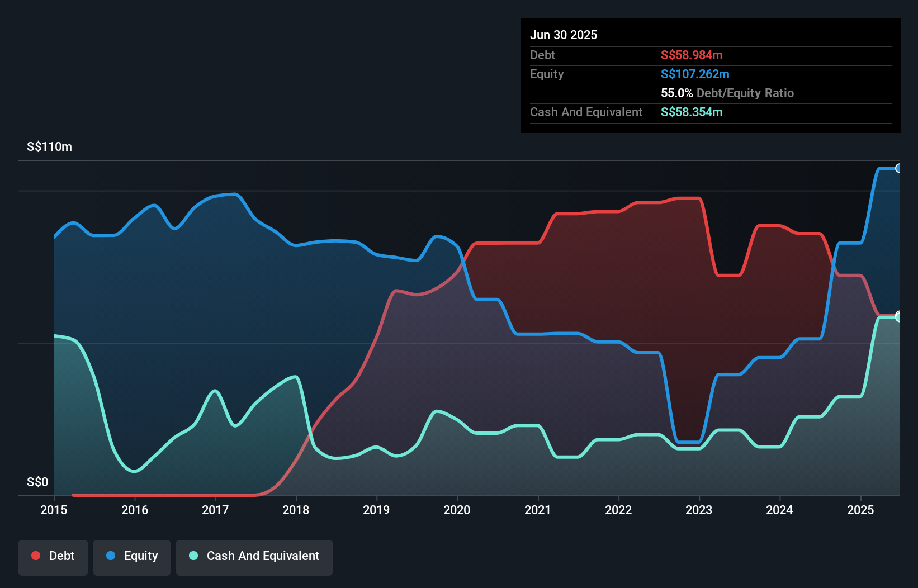Image resolution: width=918 pixels, height=588 pixels.
Task: Select the blue Equity endpoint marker
Action: click(x=899, y=168)
